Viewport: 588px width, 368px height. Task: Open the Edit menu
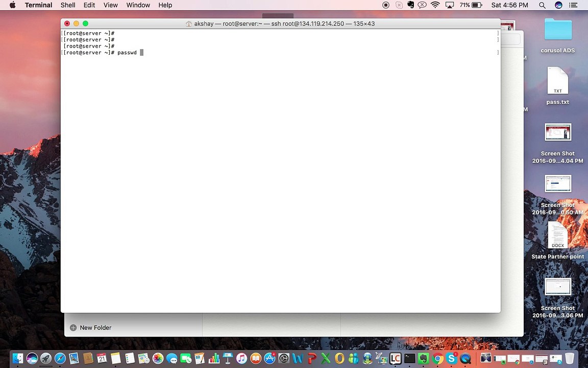tap(89, 5)
